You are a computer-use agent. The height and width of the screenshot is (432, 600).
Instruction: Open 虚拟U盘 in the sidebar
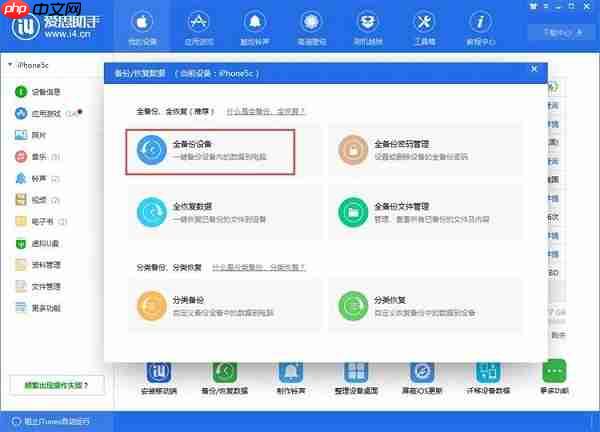point(37,243)
